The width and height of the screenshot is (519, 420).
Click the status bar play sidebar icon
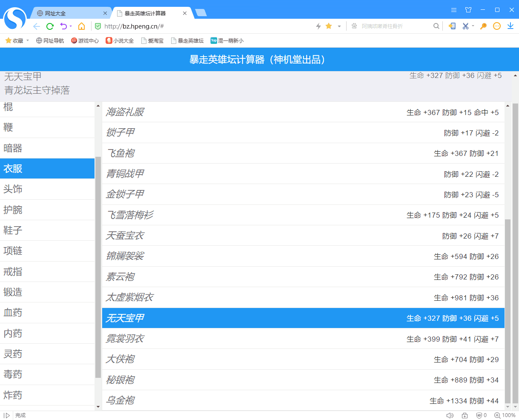(x=7, y=415)
